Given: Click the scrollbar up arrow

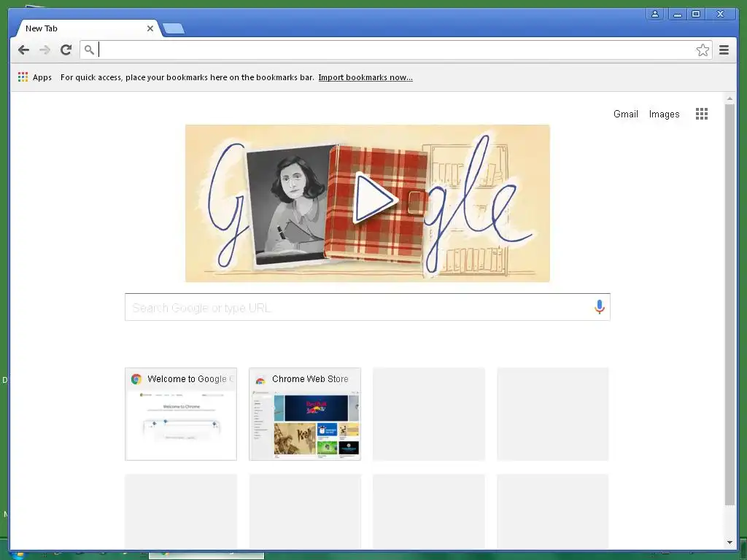Looking at the screenshot, I should (x=729, y=98).
